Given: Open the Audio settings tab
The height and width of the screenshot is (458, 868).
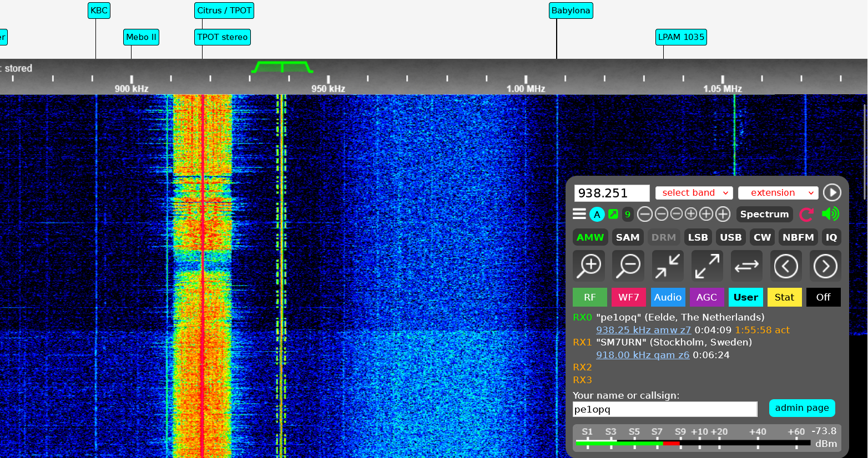Looking at the screenshot, I should 668,297.
